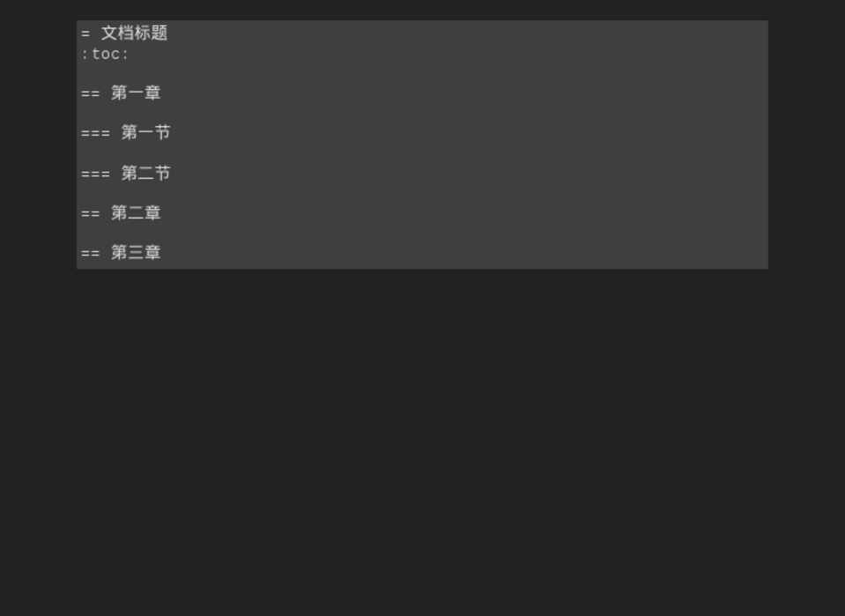This screenshot has width=845, height=616.
Task: Click the == marker before 第二章
Action: (x=90, y=214)
